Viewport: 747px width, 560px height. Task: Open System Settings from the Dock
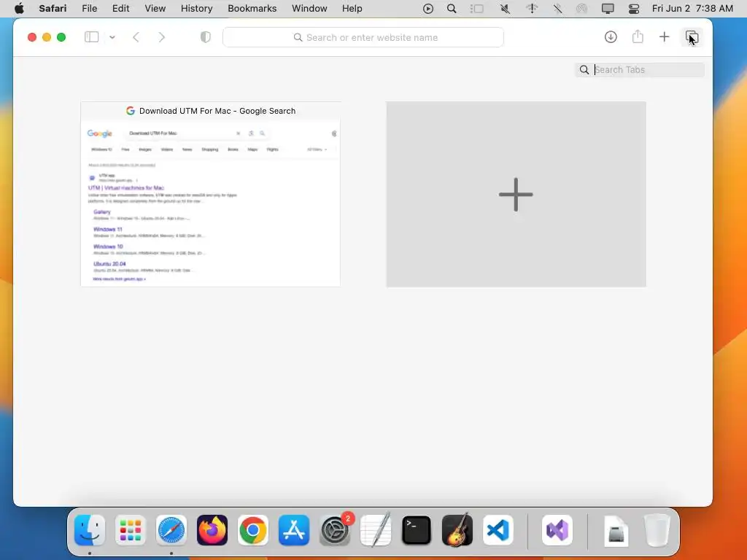(x=335, y=530)
